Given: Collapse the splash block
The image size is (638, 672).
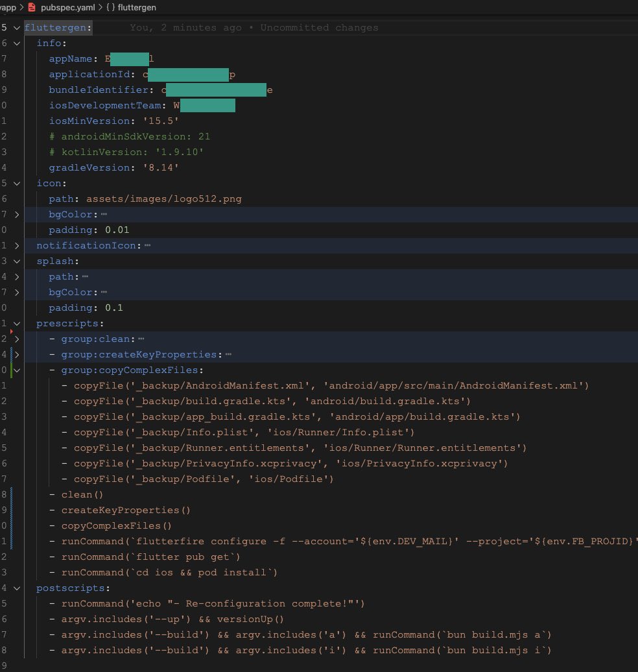Looking at the screenshot, I should tap(17, 261).
